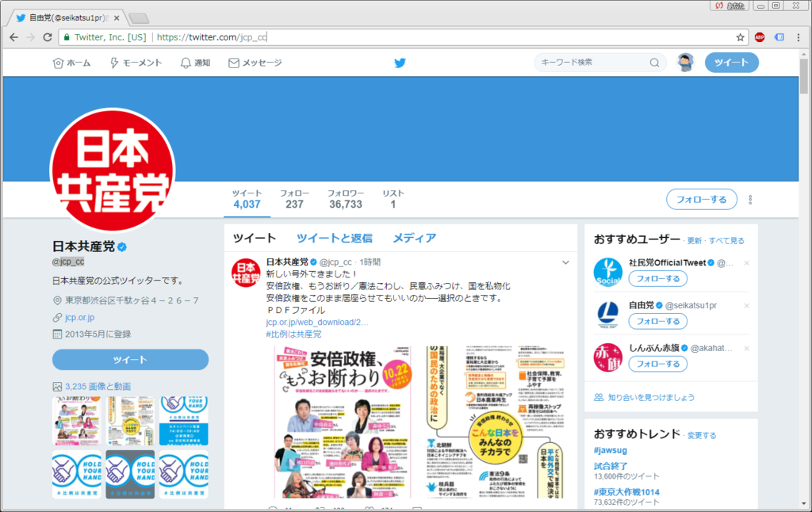812x512 pixels.
Task: Click the address bar URL
Action: pyautogui.click(x=212, y=37)
